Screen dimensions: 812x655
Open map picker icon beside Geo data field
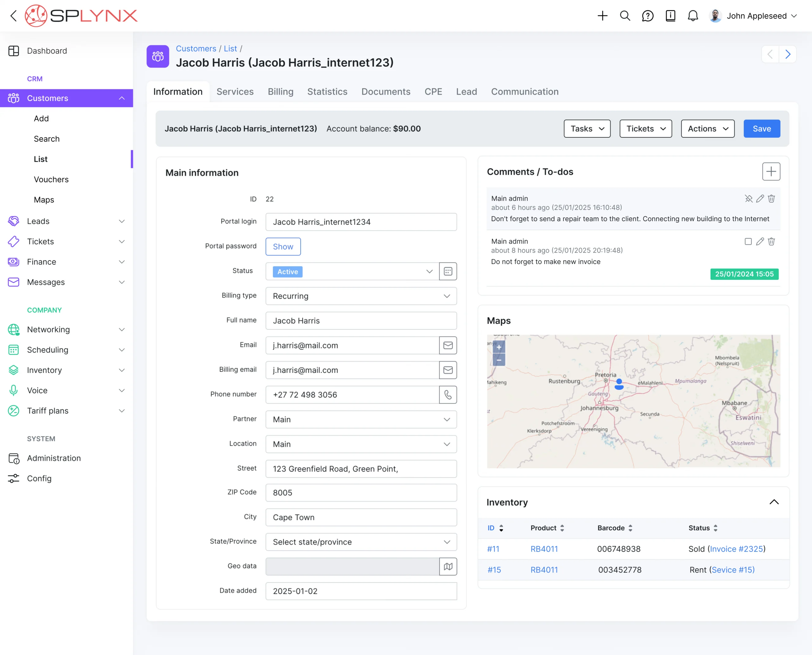click(x=448, y=566)
